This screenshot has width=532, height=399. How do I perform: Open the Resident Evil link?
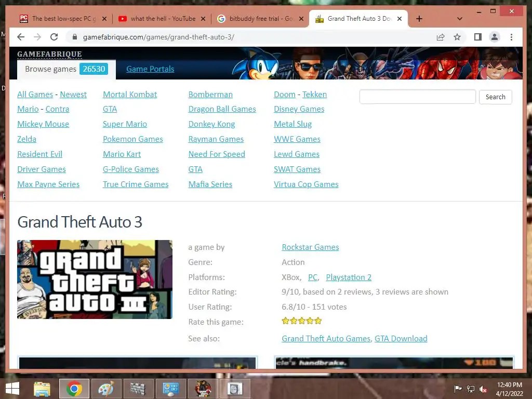pos(39,154)
